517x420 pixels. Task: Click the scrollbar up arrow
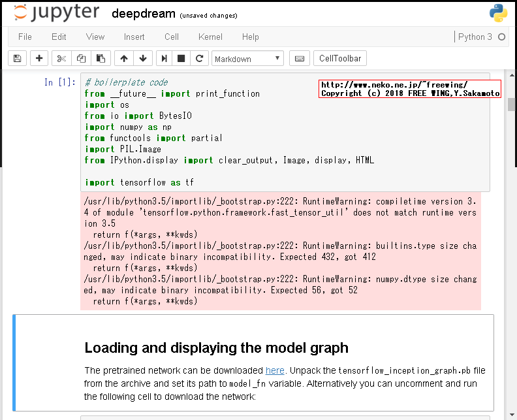click(512, 76)
